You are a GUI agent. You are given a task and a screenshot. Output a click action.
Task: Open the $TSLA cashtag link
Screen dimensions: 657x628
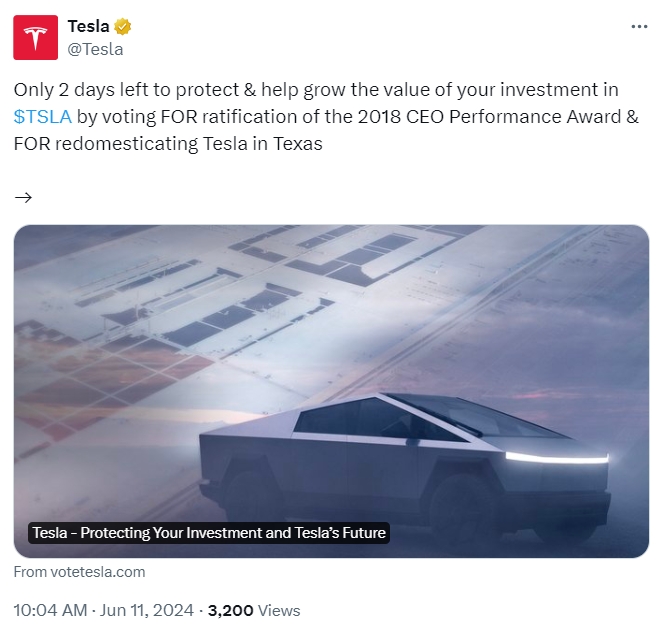tap(43, 117)
